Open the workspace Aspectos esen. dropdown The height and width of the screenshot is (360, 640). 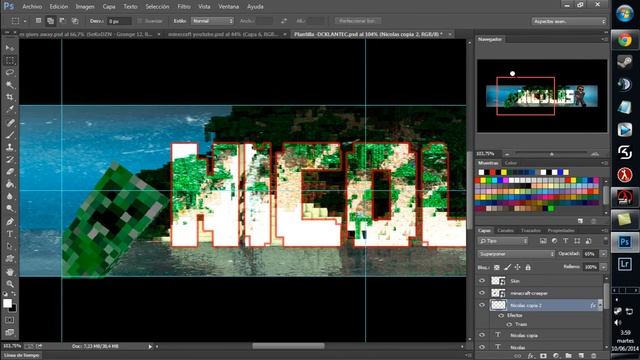(569, 21)
